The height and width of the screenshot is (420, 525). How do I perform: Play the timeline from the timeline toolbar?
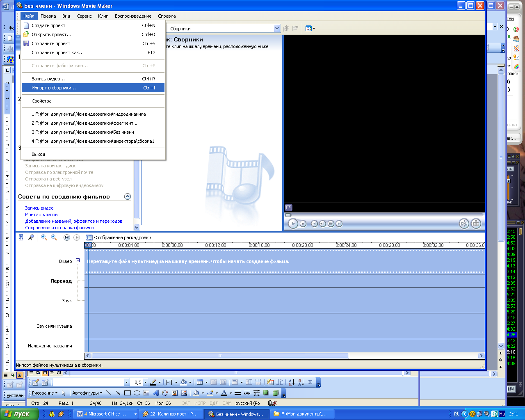coord(77,237)
